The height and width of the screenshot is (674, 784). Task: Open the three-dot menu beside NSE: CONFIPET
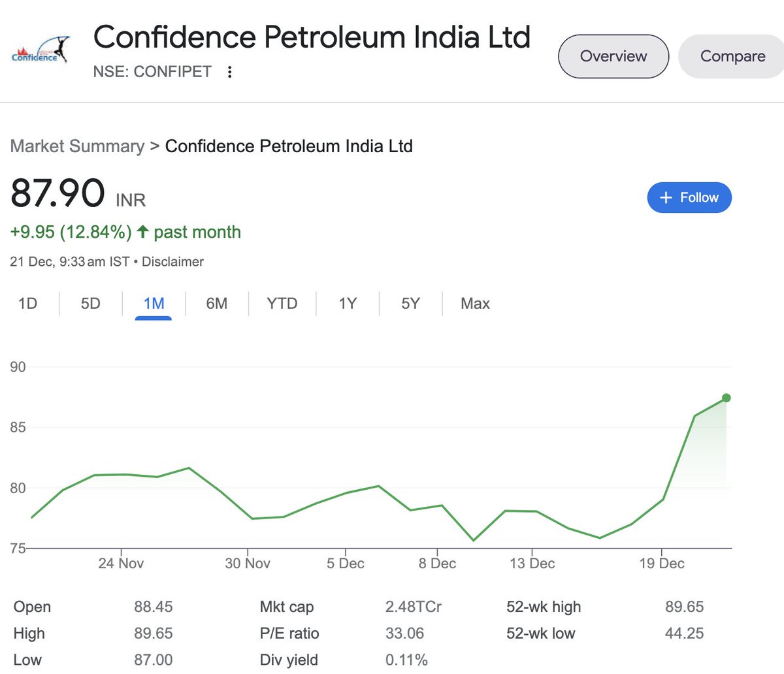click(x=229, y=72)
